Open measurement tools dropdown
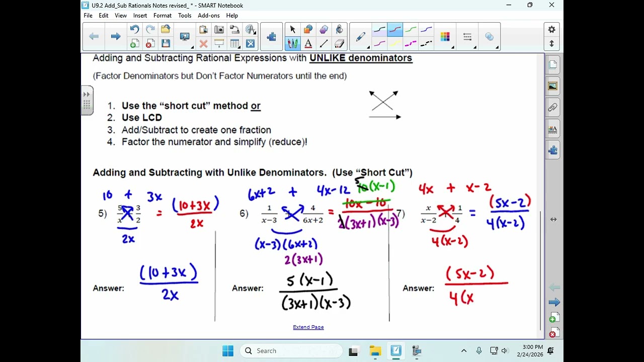The width and height of the screenshot is (644, 362). pyautogui.click(x=251, y=30)
